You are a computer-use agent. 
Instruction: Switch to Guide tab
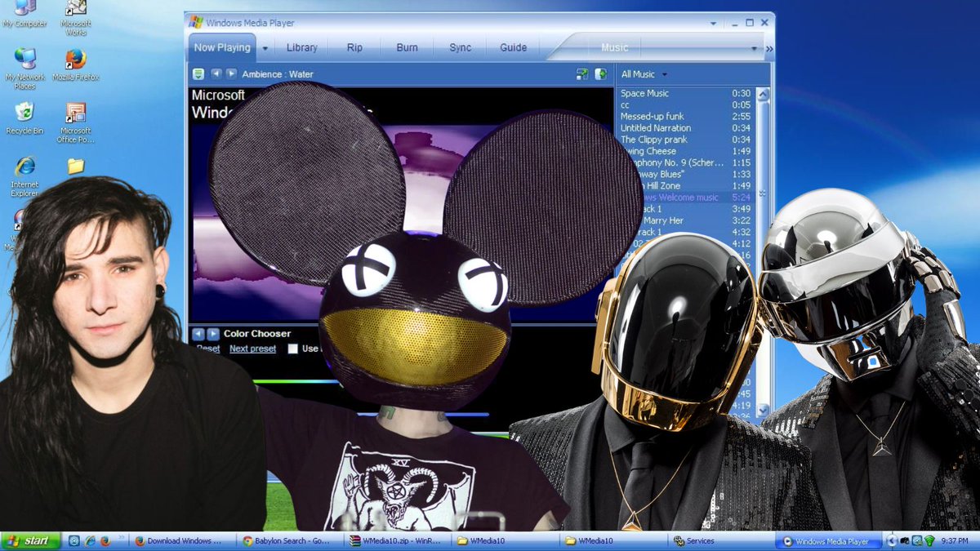[513, 47]
